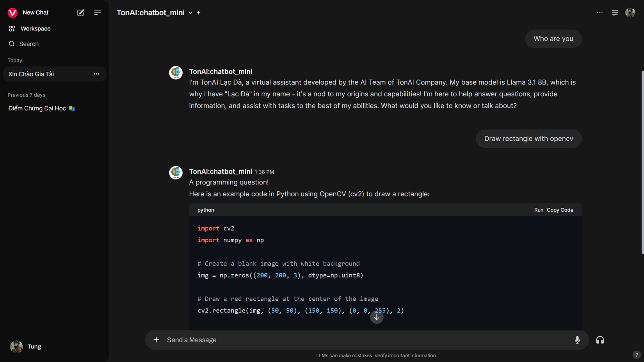
Task: Open the chat controls sliders icon
Action: coord(615,13)
